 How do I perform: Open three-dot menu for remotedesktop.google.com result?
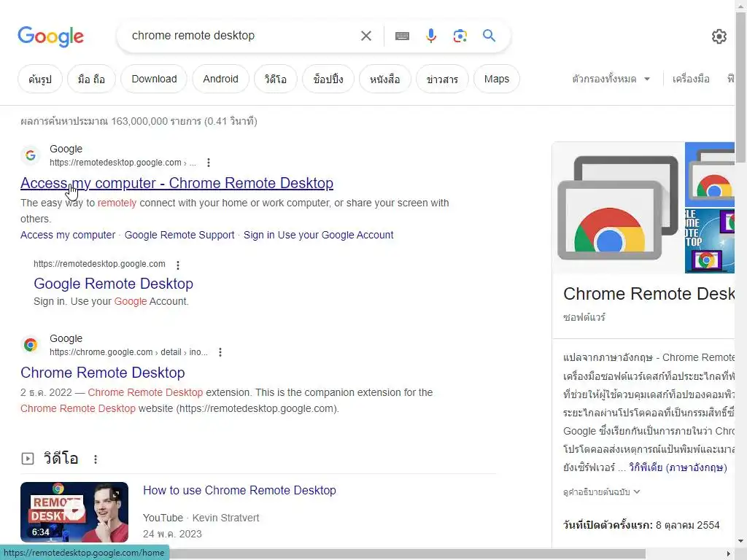click(208, 163)
